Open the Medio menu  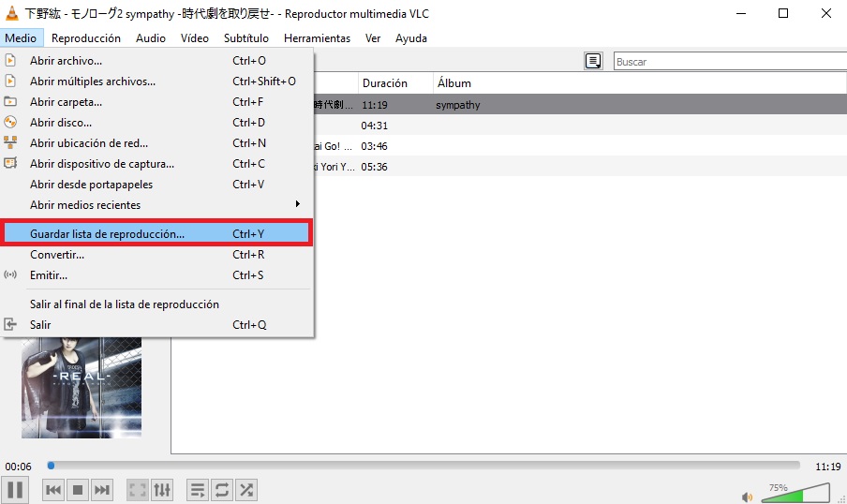click(x=21, y=37)
